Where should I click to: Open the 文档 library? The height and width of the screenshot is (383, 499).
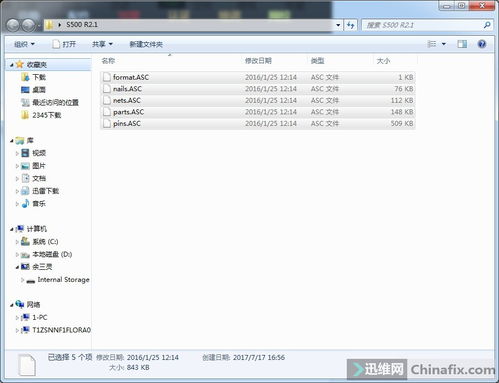[39, 179]
